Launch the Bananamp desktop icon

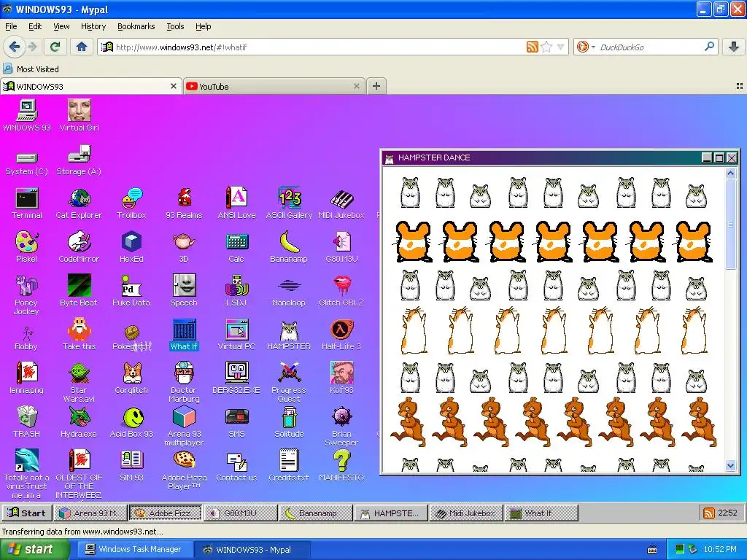click(289, 247)
